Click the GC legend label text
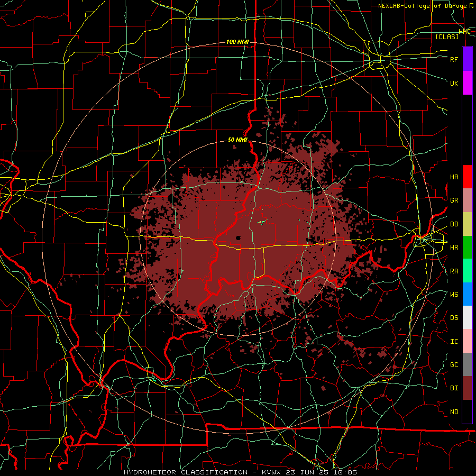The width and height of the screenshot is (476, 476). 454,365
